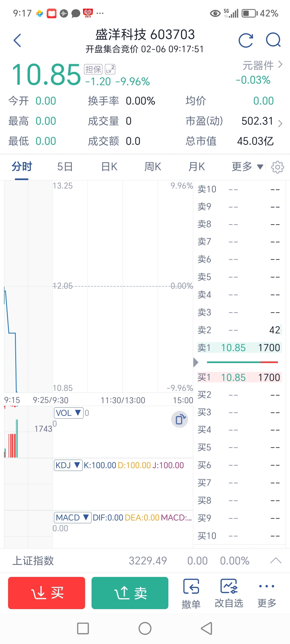Viewport: 290px width, 644px height.
Task: Open chart settings gear icon
Action: click(x=277, y=167)
